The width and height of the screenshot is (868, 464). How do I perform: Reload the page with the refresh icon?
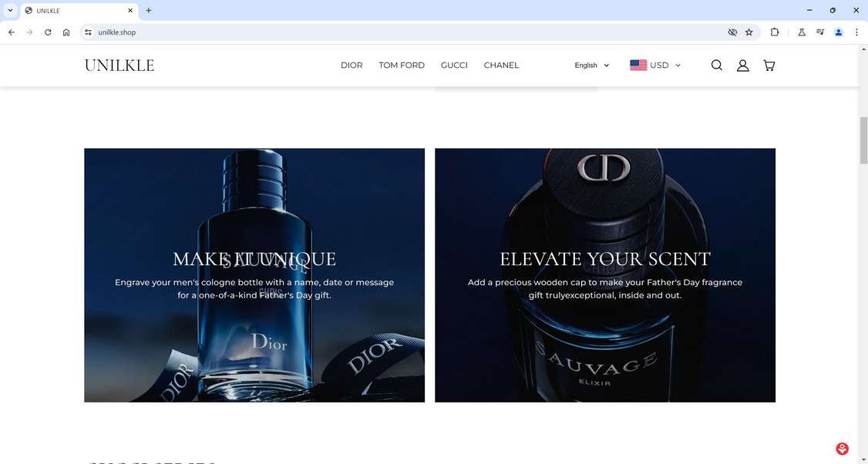(x=48, y=32)
